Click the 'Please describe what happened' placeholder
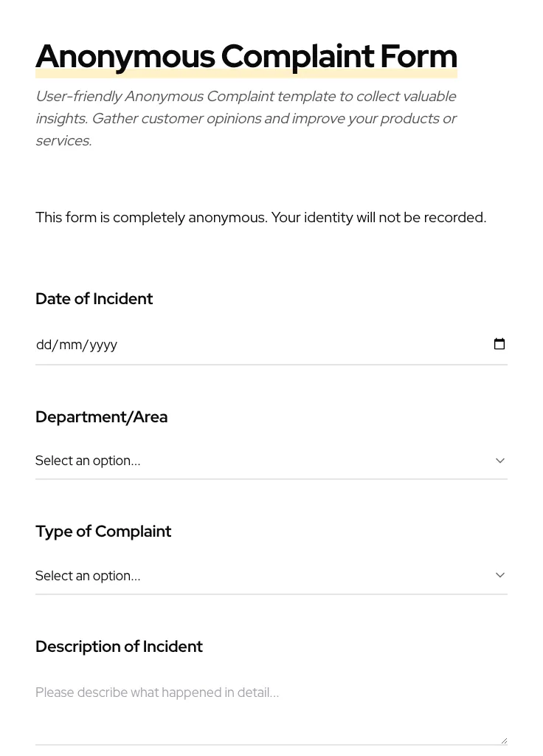The width and height of the screenshot is (543, 756). pyautogui.click(x=157, y=692)
